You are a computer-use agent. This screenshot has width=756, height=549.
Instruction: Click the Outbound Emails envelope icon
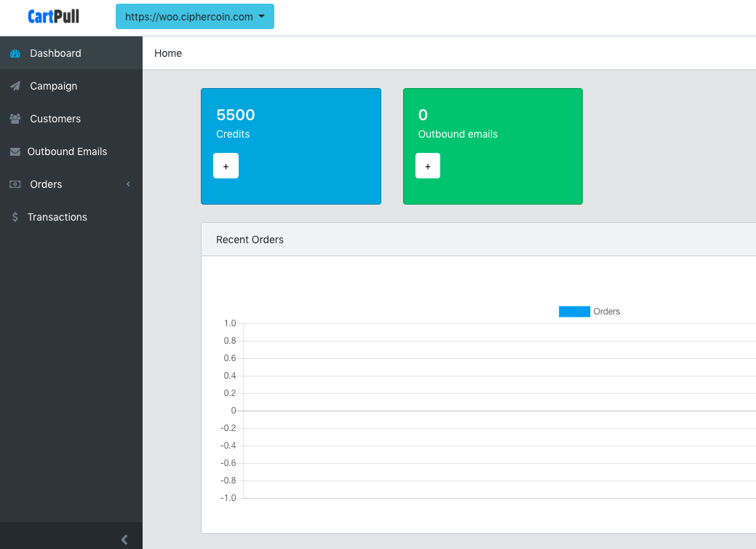coord(15,152)
